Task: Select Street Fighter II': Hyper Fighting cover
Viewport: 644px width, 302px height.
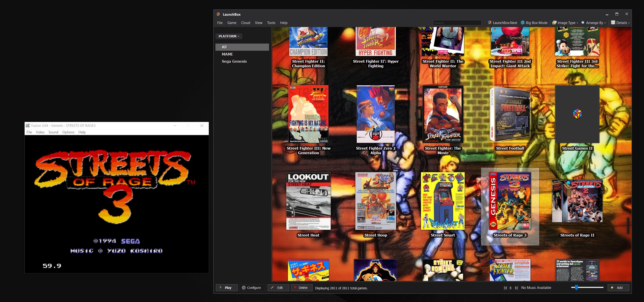Action: click(x=375, y=41)
